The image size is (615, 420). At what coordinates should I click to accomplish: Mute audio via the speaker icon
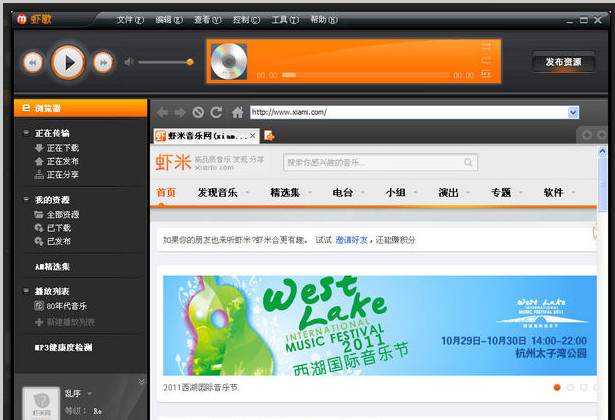(129, 62)
